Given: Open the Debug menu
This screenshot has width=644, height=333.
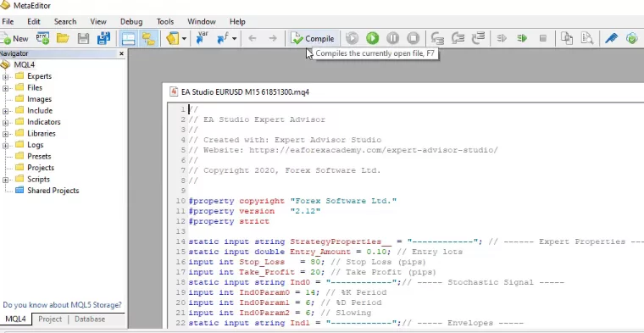Looking at the screenshot, I should tap(131, 22).
